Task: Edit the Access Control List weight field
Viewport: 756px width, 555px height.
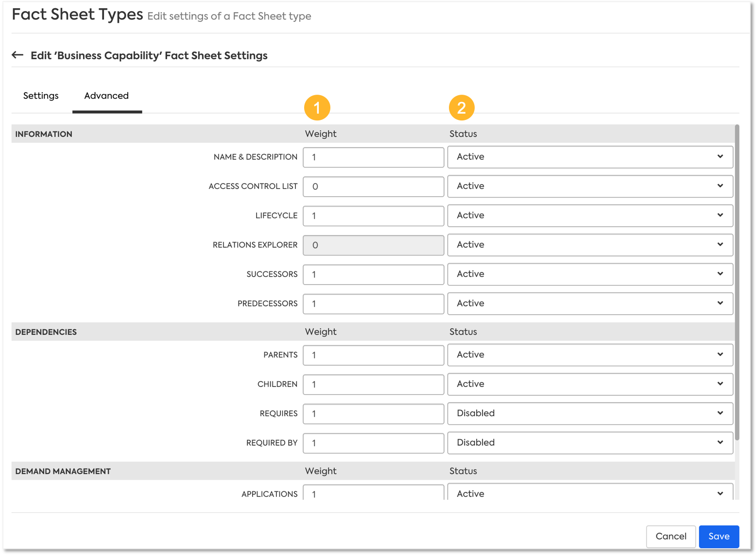Action: pos(373,186)
